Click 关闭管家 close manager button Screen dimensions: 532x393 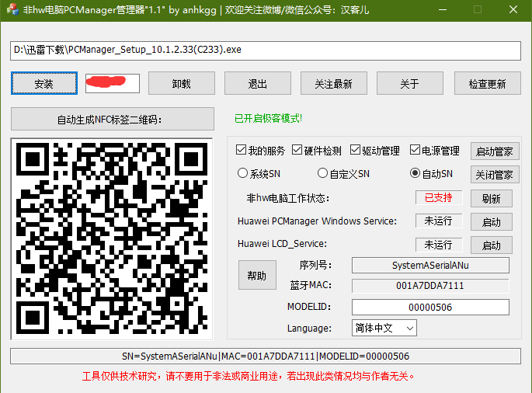point(495,175)
